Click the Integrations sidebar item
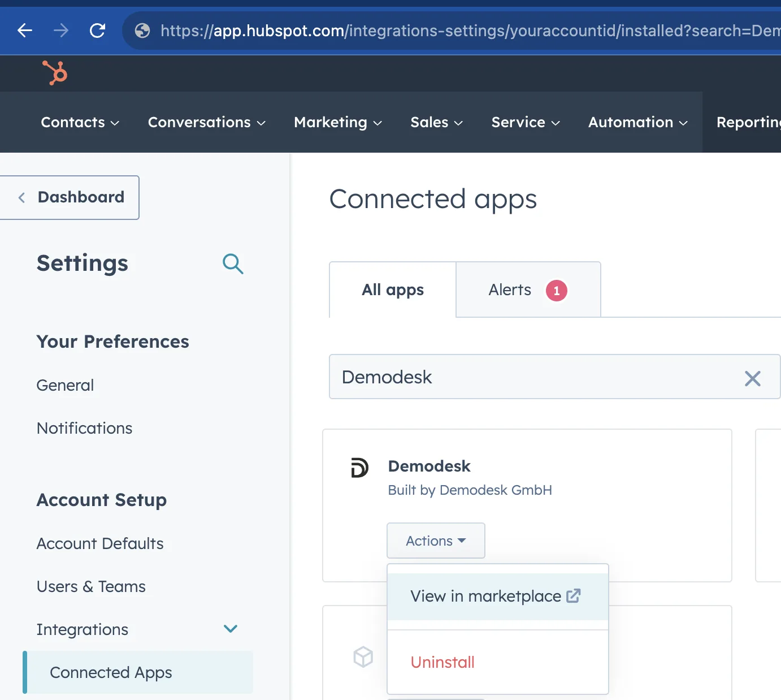The width and height of the screenshot is (781, 700). (83, 629)
